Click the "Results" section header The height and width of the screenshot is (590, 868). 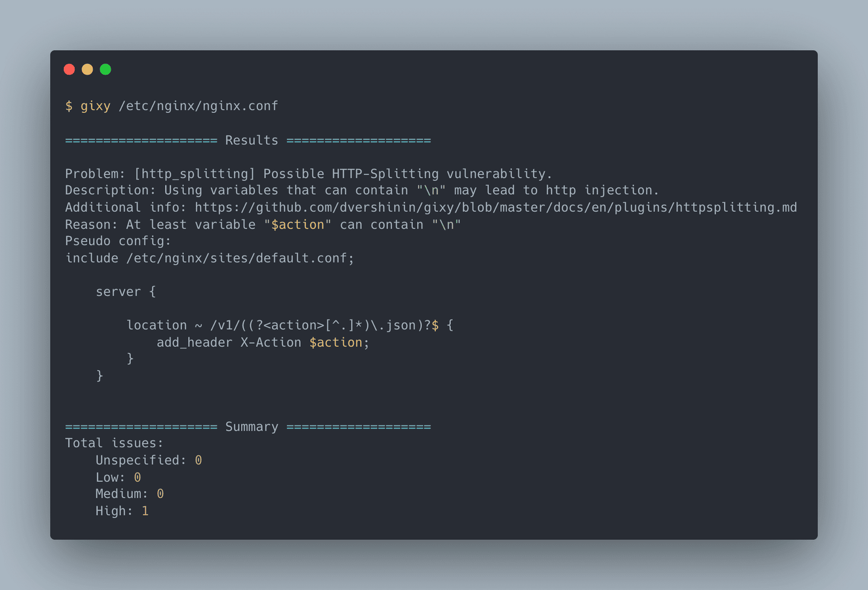pyautogui.click(x=251, y=141)
